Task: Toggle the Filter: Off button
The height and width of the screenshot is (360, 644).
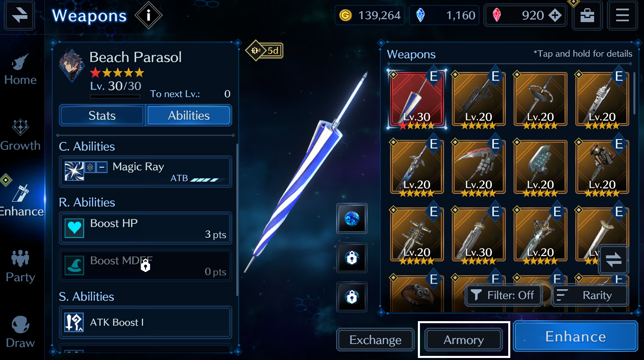Action: click(503, 295)
